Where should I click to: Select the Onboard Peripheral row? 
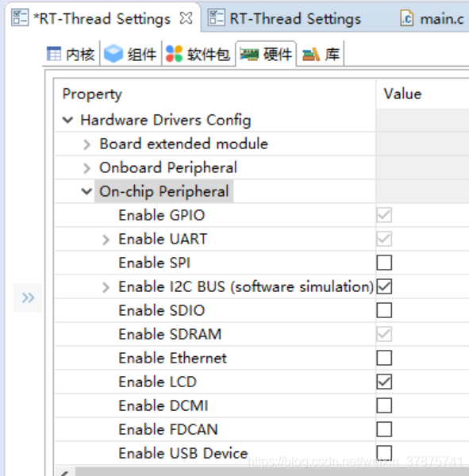point(168,167)
